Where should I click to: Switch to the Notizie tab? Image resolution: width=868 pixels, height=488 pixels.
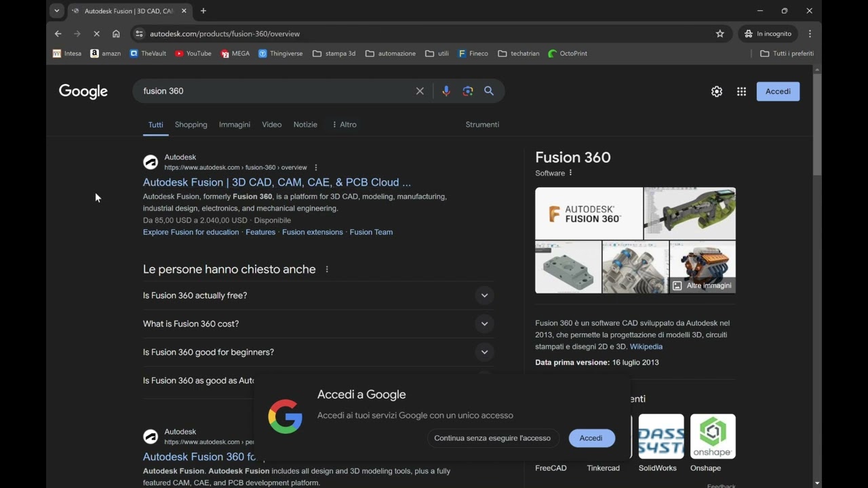(x=305, y=125)
